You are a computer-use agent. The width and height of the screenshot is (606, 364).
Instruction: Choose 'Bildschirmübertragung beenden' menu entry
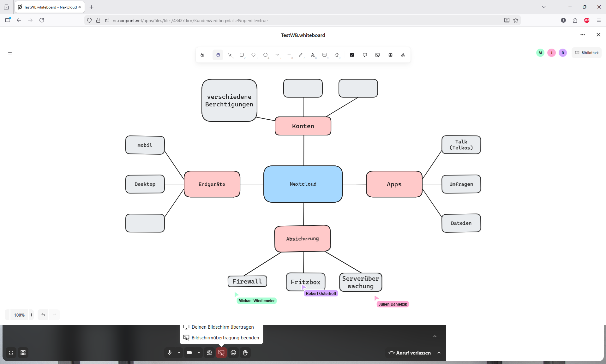point(225,338)
